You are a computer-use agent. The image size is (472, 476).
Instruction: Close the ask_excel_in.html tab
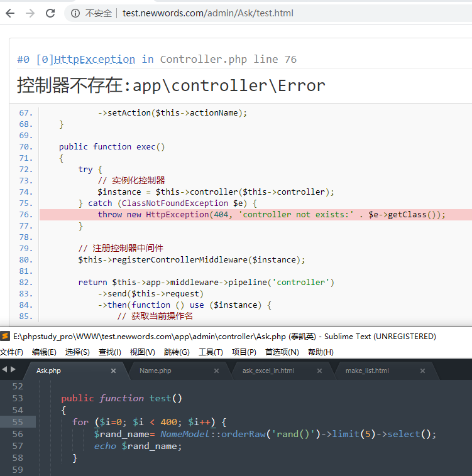pyautogui.click(x=319, y=371)
